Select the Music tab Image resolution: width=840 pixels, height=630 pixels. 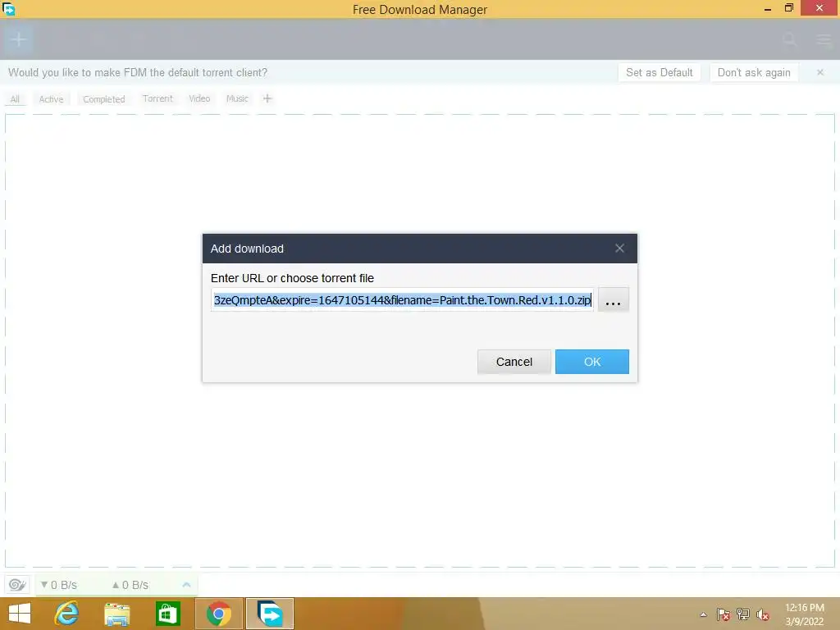[x=237, y=98]
